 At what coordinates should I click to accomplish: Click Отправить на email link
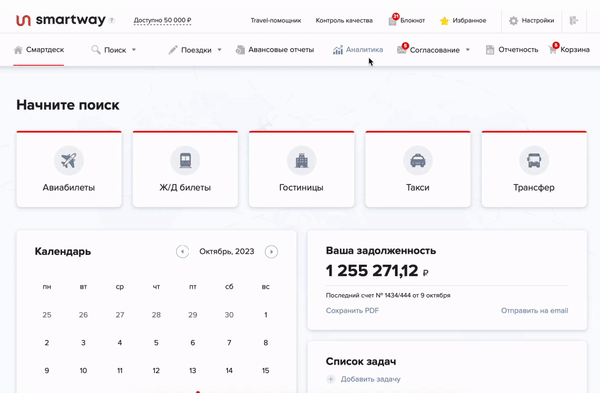(x=535, y=311)
